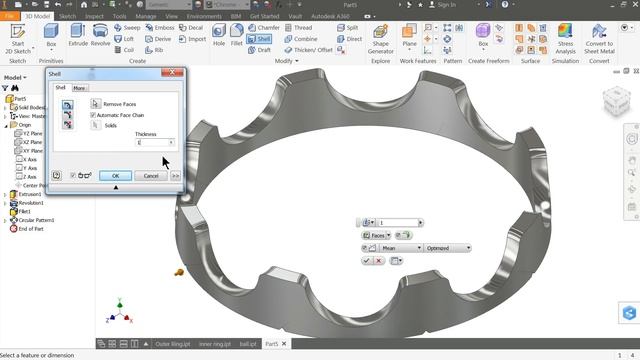Select the outside shell direction option
The height and width of the screenshot is (360, 640).
coord(67,115)
